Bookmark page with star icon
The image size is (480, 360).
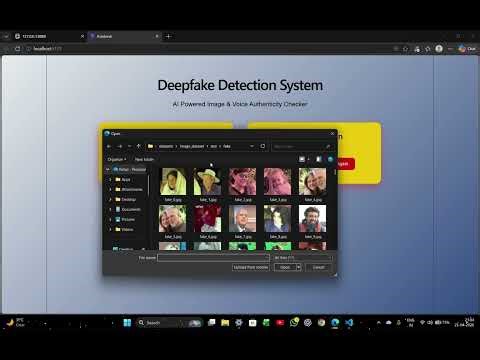point(405,49)
